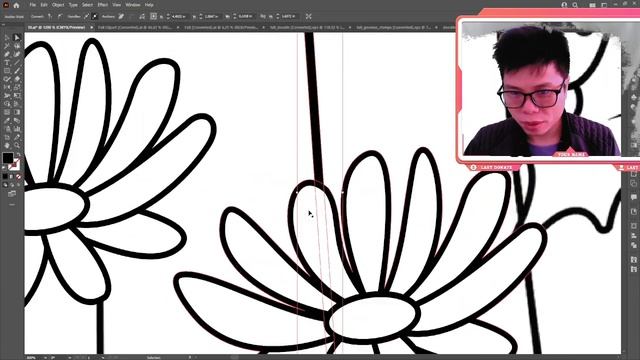Click the Swap Fill and Stroke arrows
Screen dimensions: 640x360
(x=18, y=154)
